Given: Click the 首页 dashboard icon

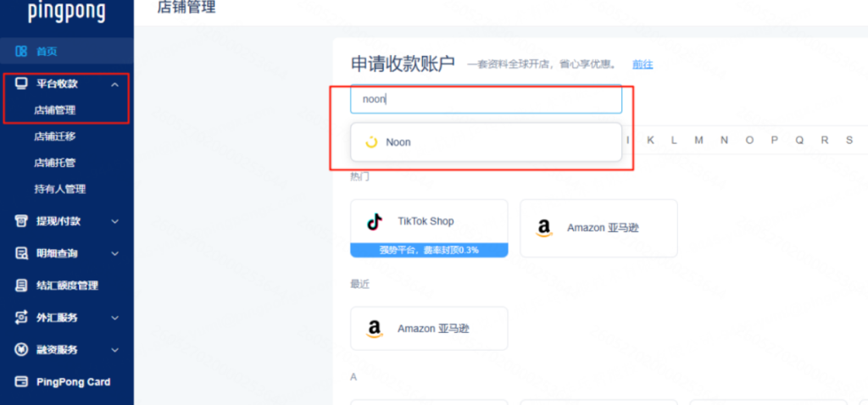Looking at the screenshot, I should coord(21,52).
